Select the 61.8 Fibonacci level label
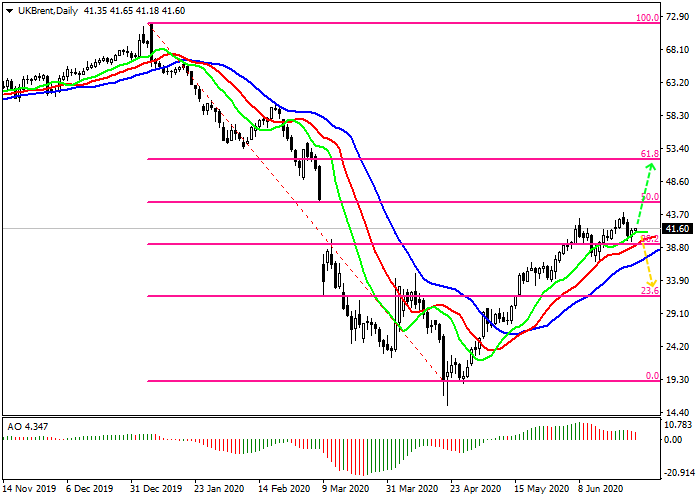 648,152
